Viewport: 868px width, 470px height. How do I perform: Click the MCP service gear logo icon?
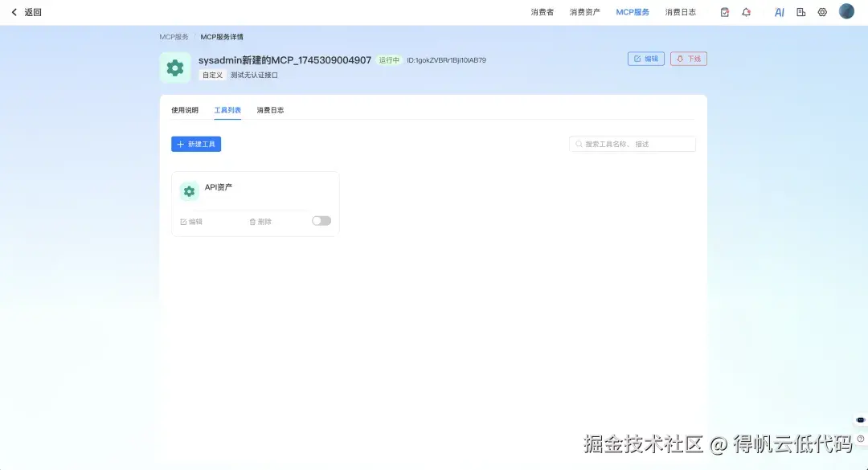(174, 67)
